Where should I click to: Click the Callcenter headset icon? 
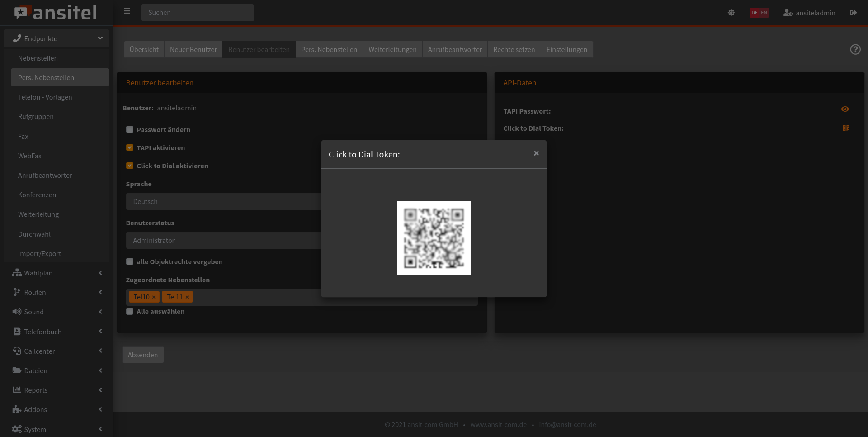coord(17,351)
